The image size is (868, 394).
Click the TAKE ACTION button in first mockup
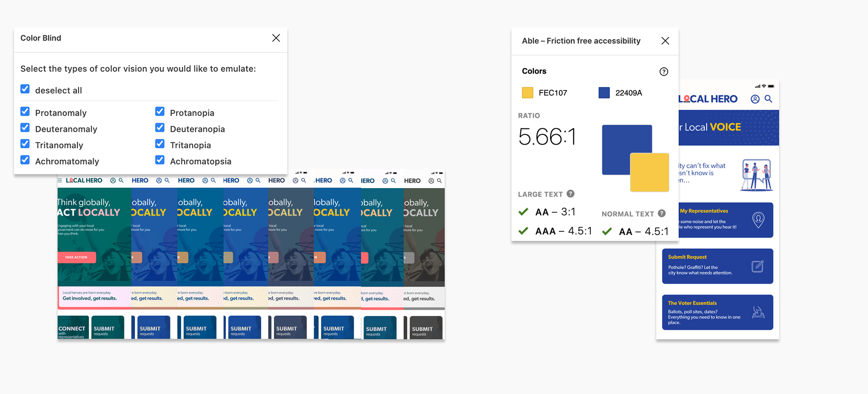pyautogui.click(x=76, y=257)
